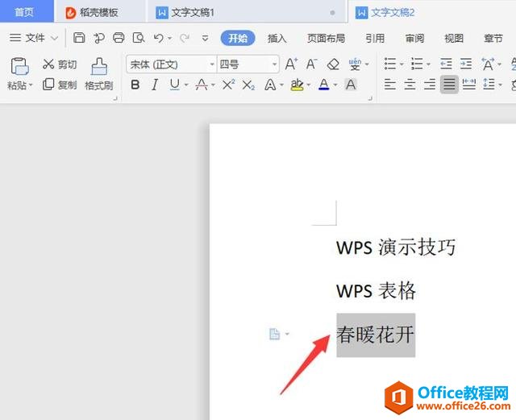Click the Increase Indent icon
Viewport: 516px width, 420px height.
(466, 64)
